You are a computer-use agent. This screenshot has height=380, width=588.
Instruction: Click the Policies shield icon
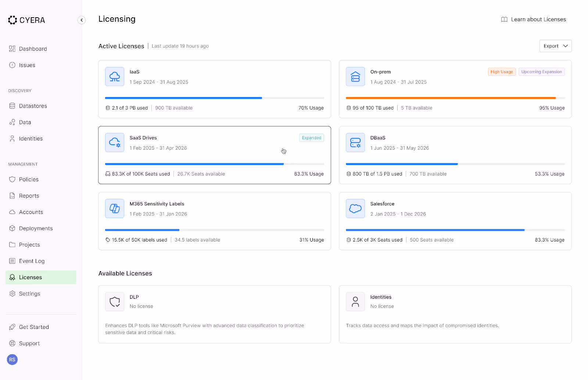click(x=12, y=179)
